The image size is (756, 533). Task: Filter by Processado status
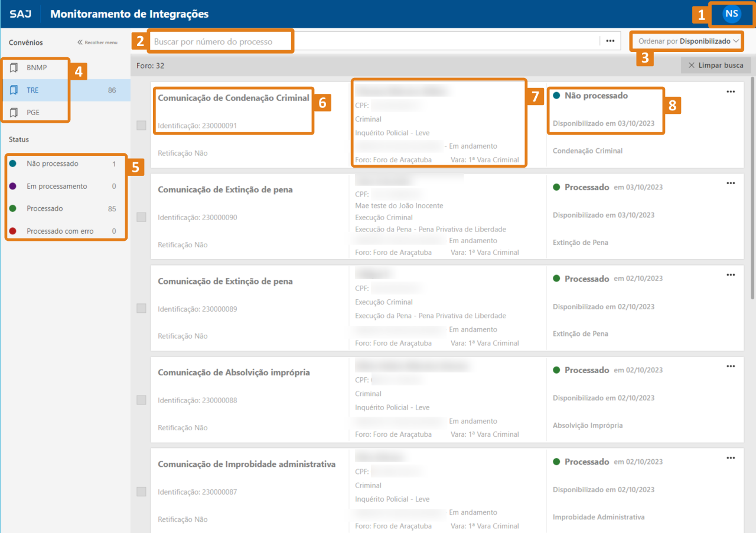(65, 208)
